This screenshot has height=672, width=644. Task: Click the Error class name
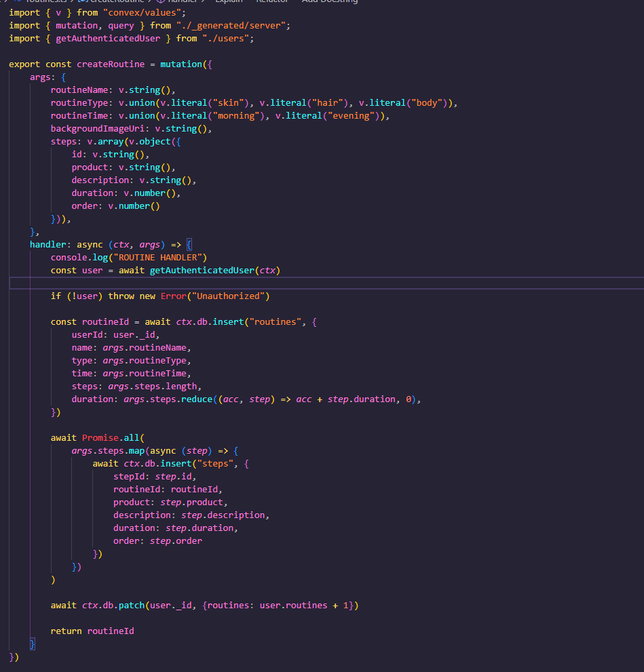tap(174, 296)
